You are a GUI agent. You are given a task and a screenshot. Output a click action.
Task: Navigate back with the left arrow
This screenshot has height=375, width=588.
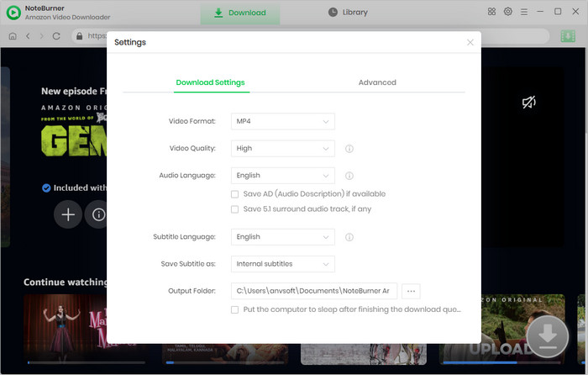(28, 36)
